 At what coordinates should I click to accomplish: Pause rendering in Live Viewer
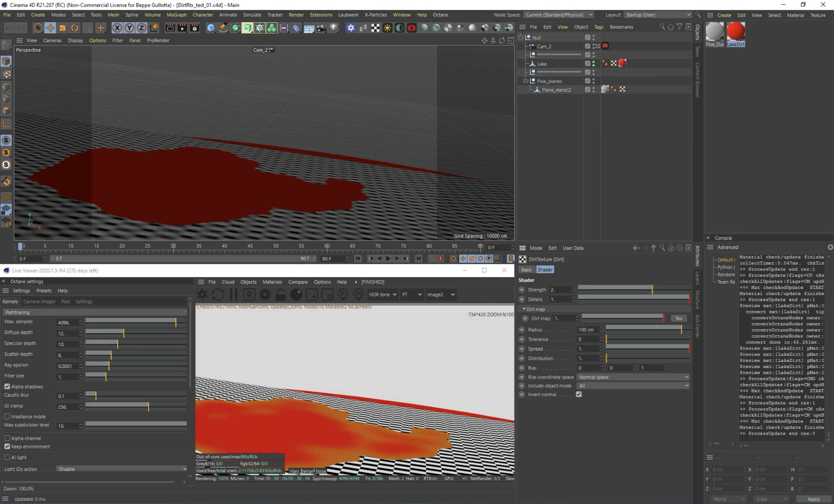point(234,295)
